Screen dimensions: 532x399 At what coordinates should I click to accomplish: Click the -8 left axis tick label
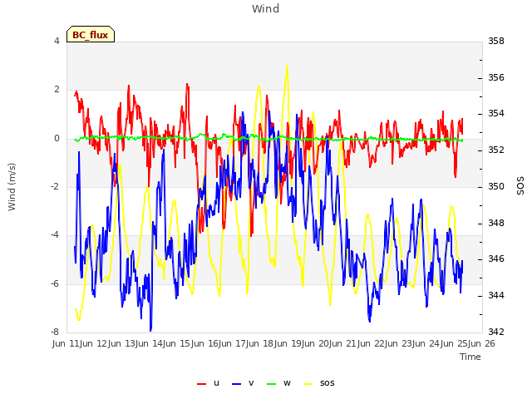click(x=55, y=332)
